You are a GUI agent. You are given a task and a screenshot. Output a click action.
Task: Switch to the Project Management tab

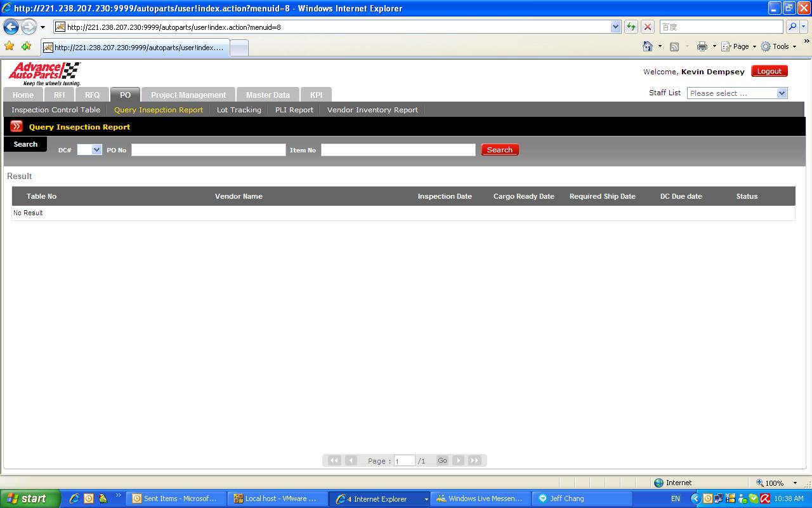(x=188, y=95)
